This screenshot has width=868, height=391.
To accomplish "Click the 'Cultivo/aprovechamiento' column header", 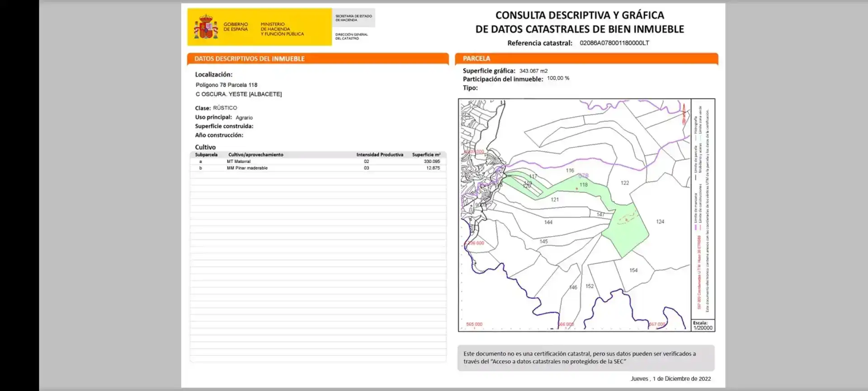I will tap(256, 155).
